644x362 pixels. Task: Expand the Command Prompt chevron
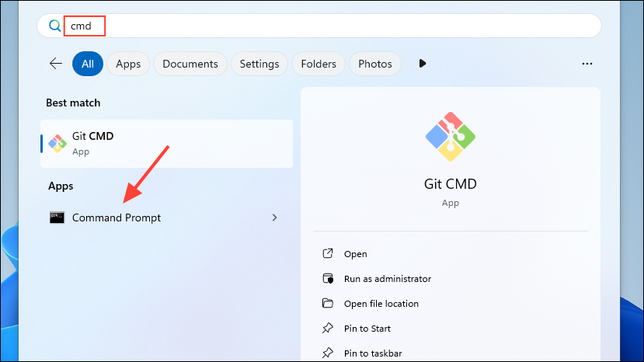coord(274,218)
